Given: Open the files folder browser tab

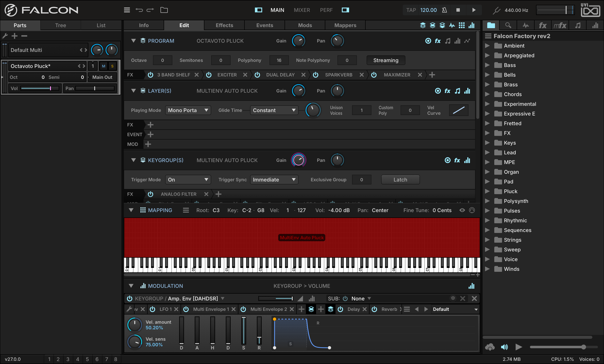Looking at the screenshot, I should pos(491,25).
